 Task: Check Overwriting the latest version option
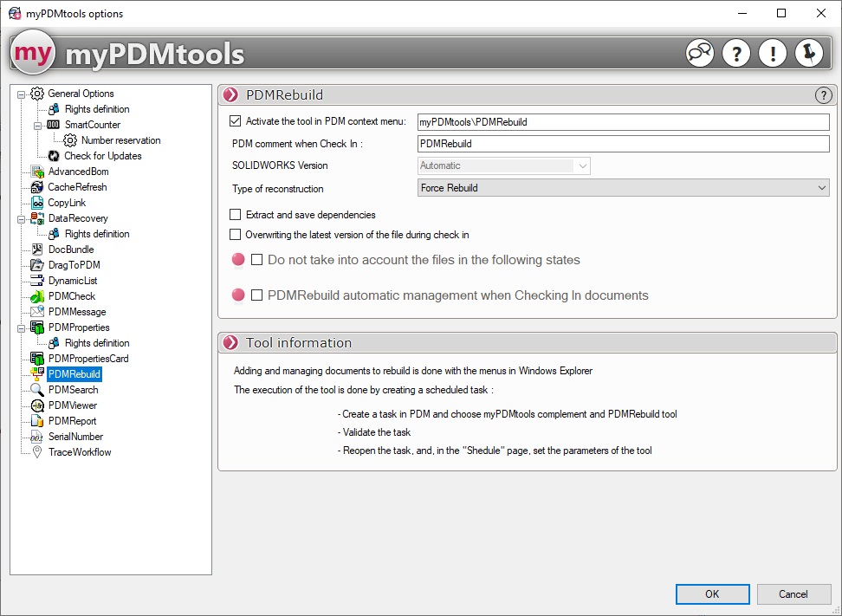pos(236,235)
